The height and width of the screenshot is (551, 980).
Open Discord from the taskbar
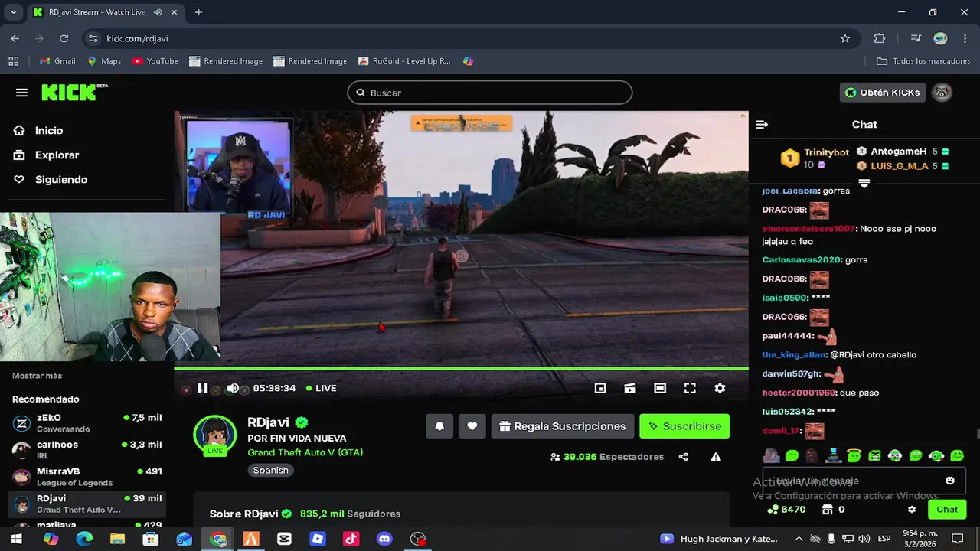click(x=384, y=539)
